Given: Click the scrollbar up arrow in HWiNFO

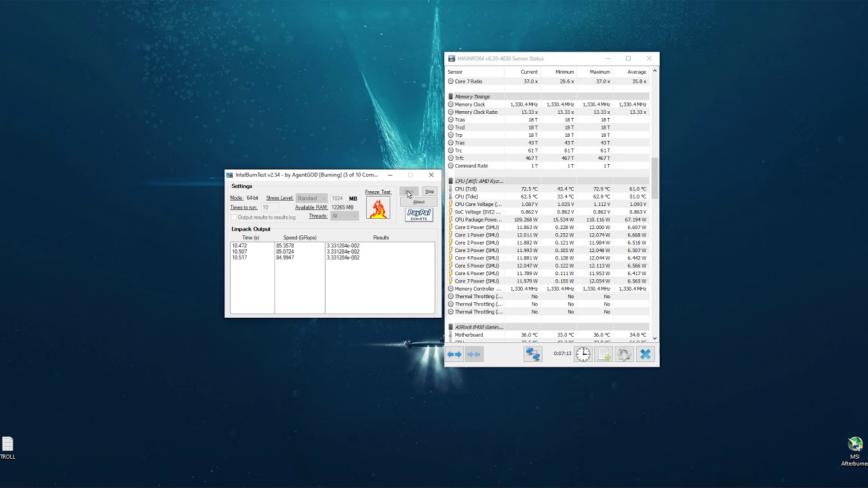Looking at the screenshot, I should pyautogui.click(x=654, y=70).
